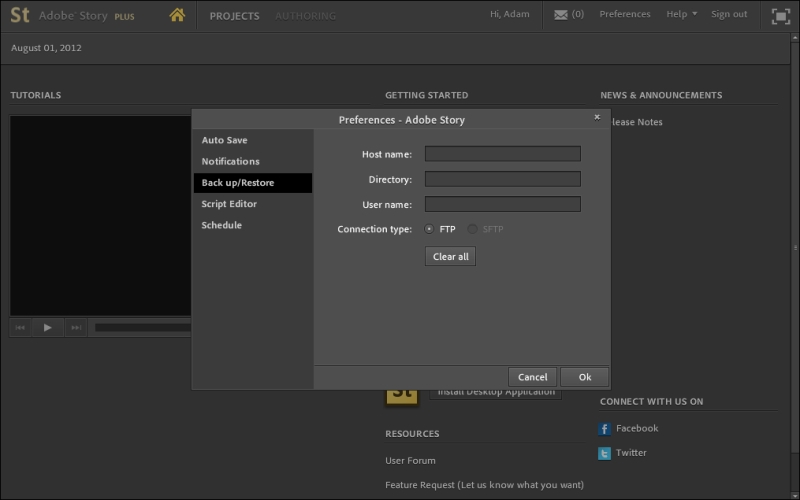Open the Twitter link text
800x500 pixels.
click(631, 453)
